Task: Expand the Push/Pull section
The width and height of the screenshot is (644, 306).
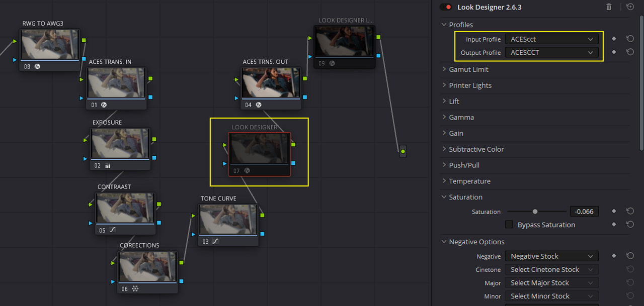Action: point(444,165)
